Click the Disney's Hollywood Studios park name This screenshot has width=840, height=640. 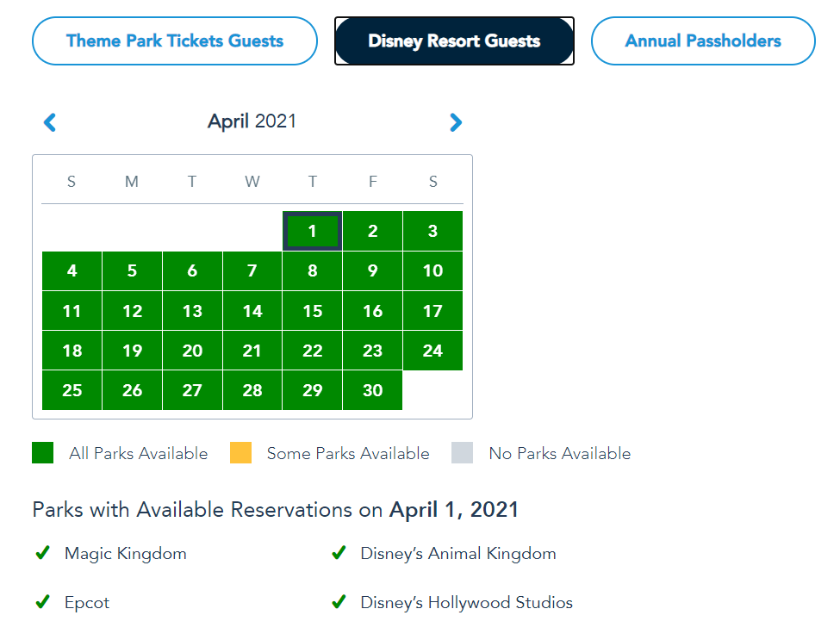466,603
